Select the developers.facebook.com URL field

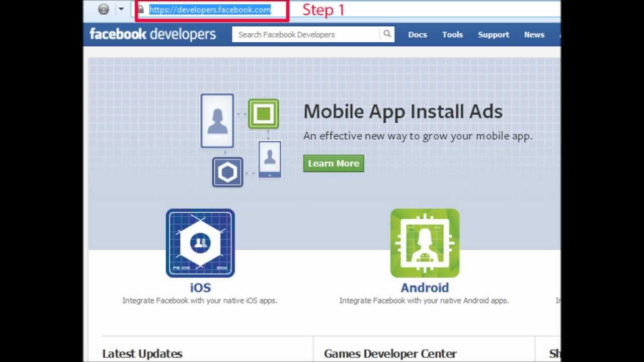pos(210,10)
